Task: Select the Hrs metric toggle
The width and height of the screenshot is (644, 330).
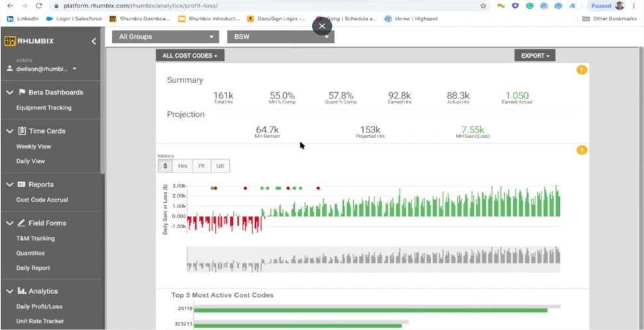Action: [183, 166]
